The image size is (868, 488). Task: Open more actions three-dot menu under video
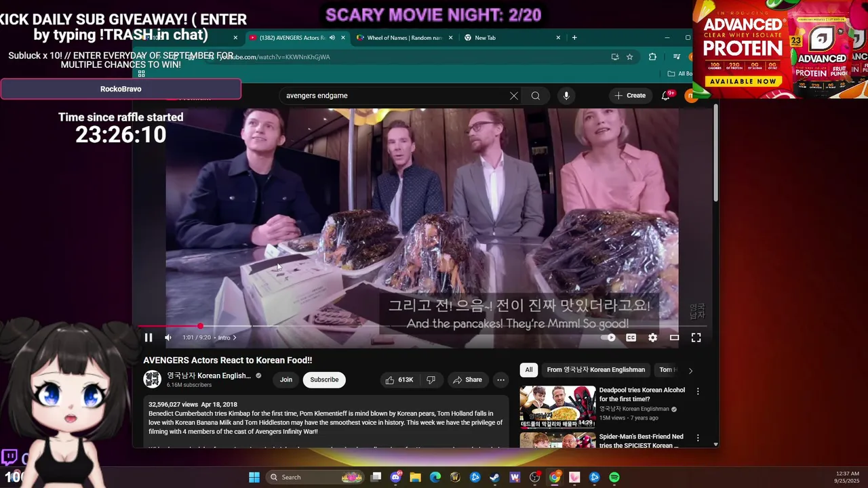pyautogui.click(x=500, y=380)
